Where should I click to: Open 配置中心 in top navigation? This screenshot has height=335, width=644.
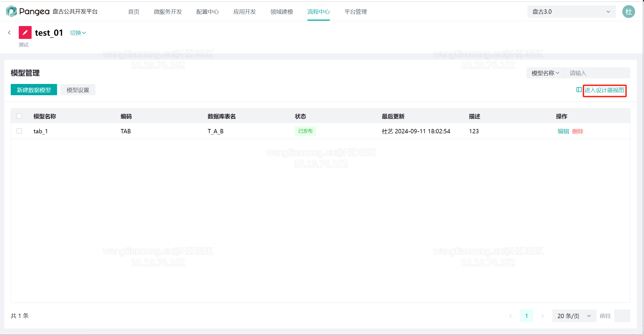coord(207,12)
